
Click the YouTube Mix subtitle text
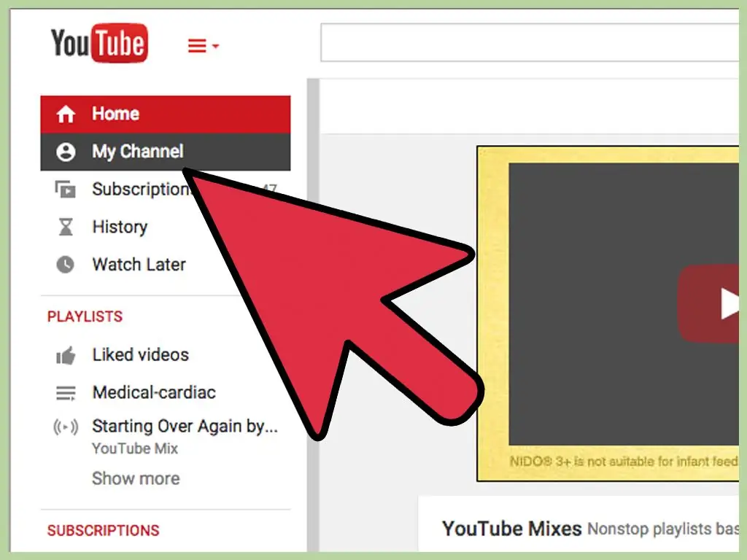[135, 448]
